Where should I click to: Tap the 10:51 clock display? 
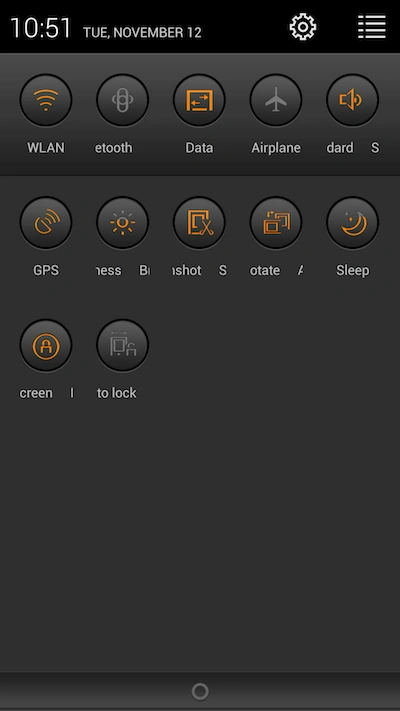[x=41, y=28]
